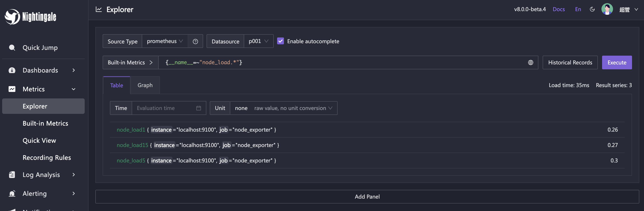644x211 pixels.
Task: Expand the Dashboards menu chevron
Action: (x=74, y=70)
